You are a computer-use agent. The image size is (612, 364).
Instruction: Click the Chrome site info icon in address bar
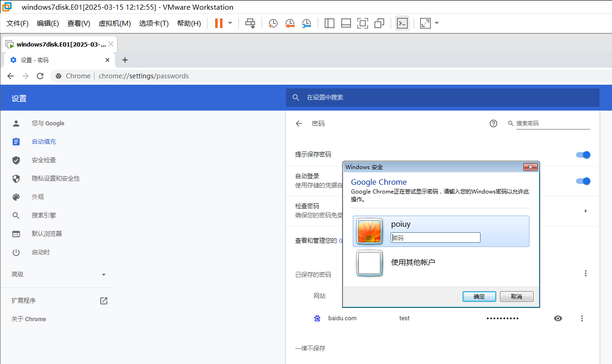click(x=59, y=76)
